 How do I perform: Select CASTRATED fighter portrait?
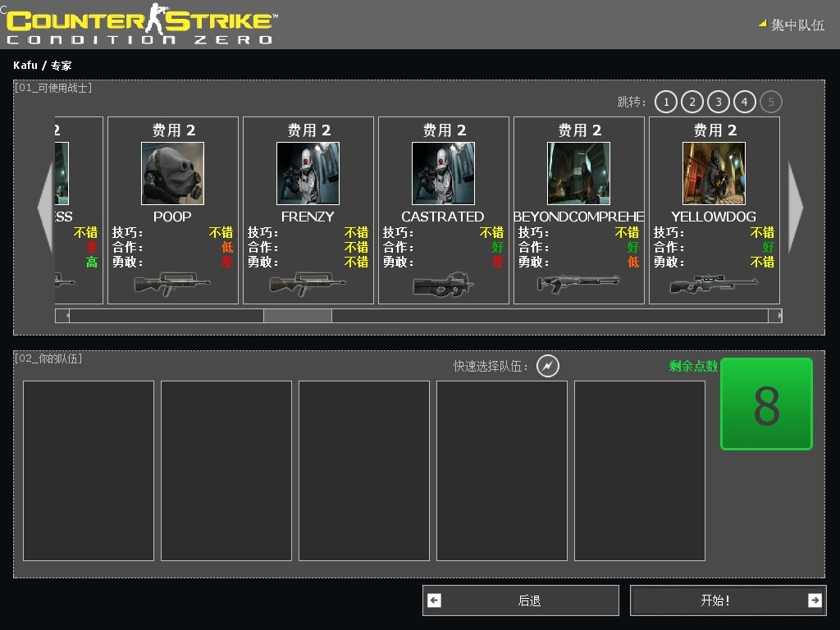pos(443,173)
